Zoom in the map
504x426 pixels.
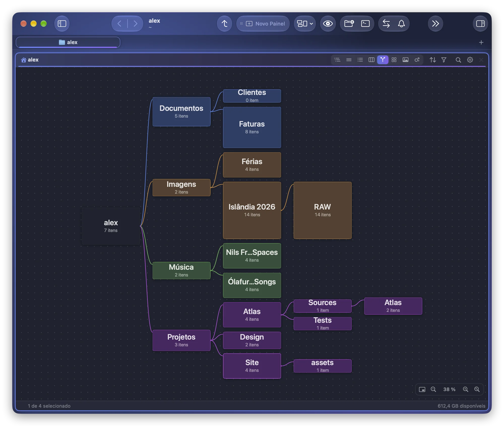466,389
